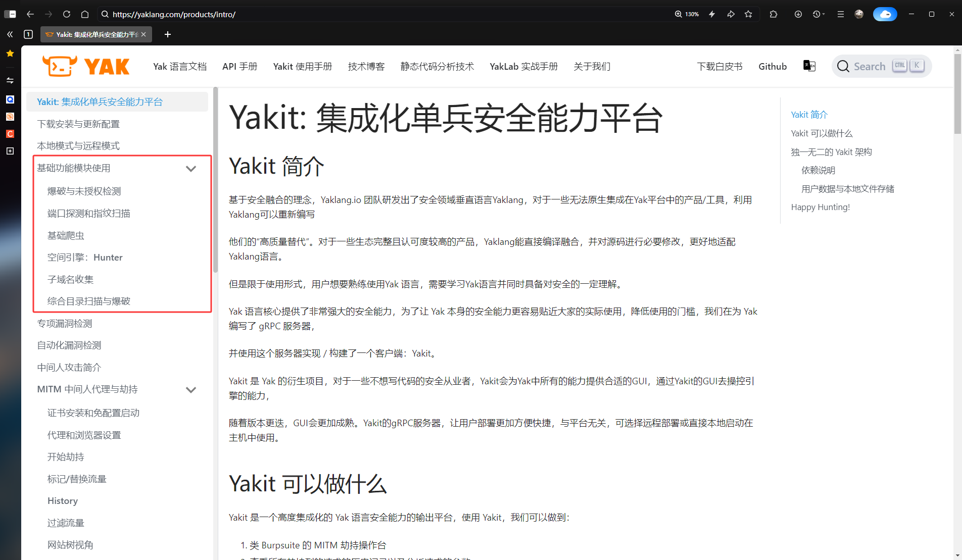Collapse the 基础功能模块使用 section chevron

click(191, 169)
